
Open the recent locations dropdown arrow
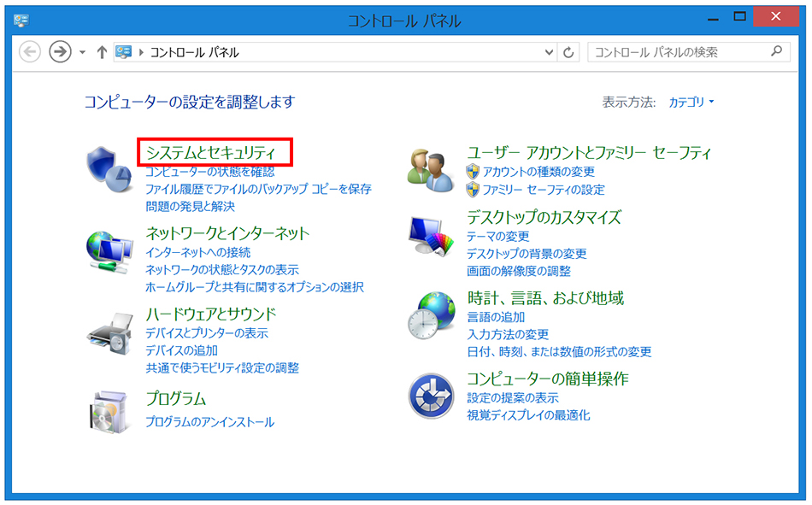[x=82, y=52]
